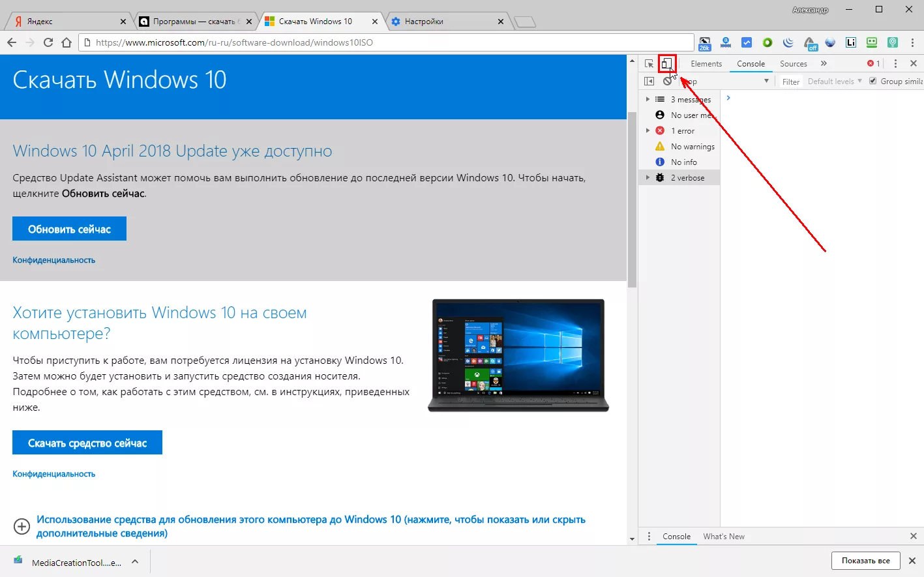Open the blue globe extension
The width and height of the screenshot is (924, 577).
pos(830,42)
